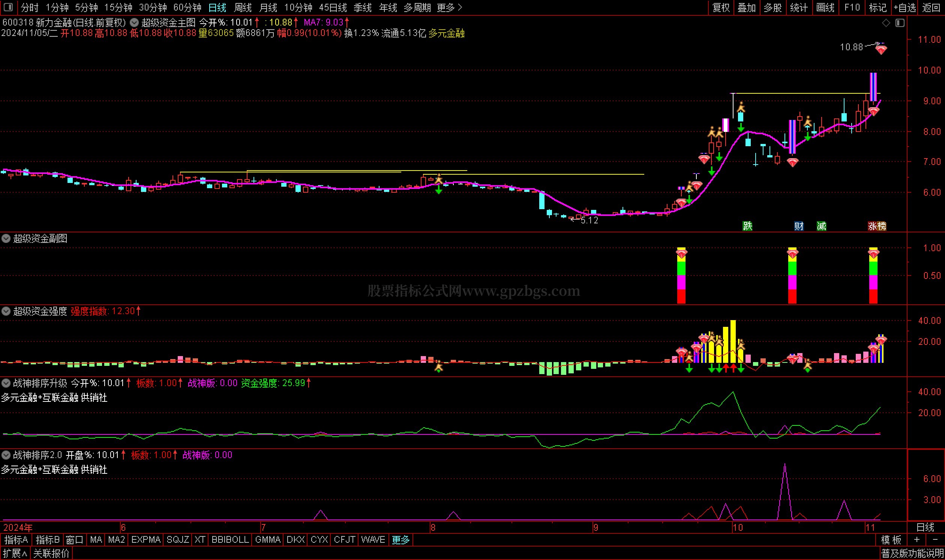Select the 日线 daily period
This screenshot has height=560, width=945.
click(217, 7)
